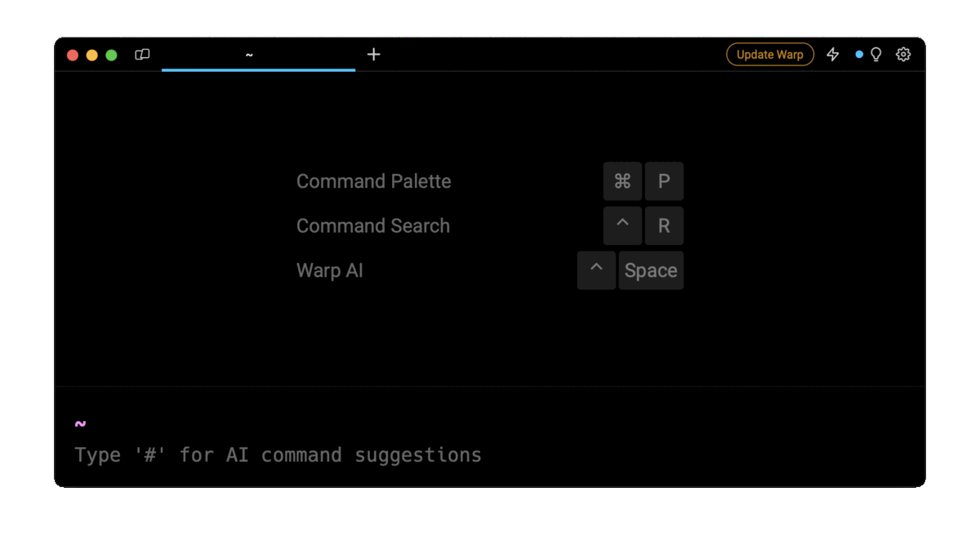
Task: Click the P keycap in the shortcut hint
Action: click(664, 181)
